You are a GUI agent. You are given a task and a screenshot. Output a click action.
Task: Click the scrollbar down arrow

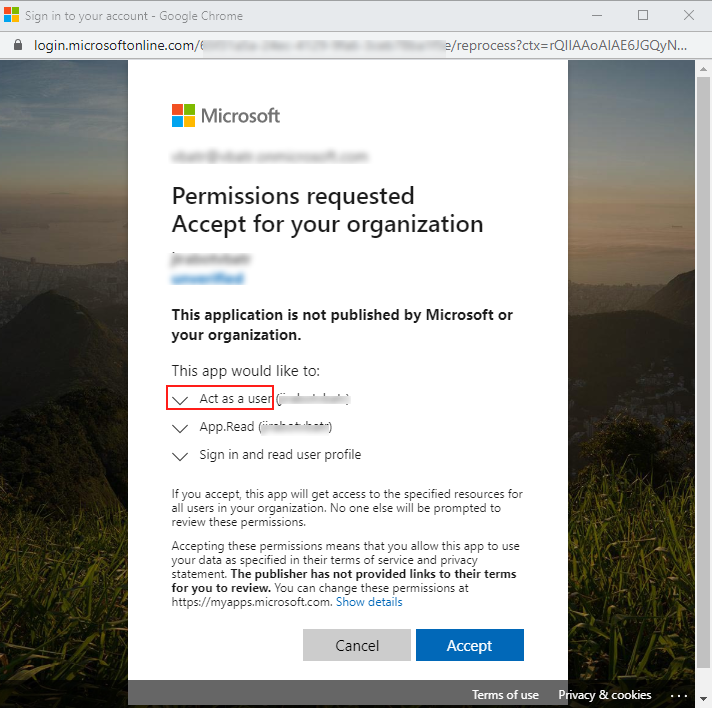tap(703, 699)
